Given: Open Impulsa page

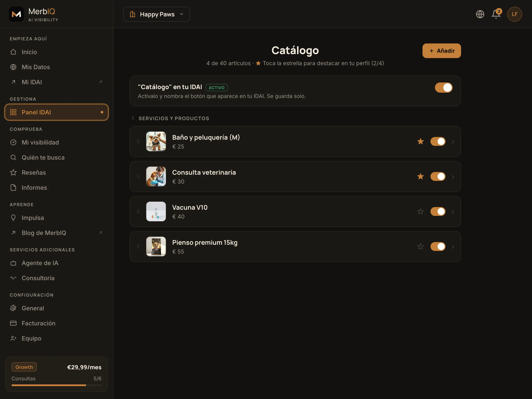Looking at the screenshot, I should click(x=57, y=218).
